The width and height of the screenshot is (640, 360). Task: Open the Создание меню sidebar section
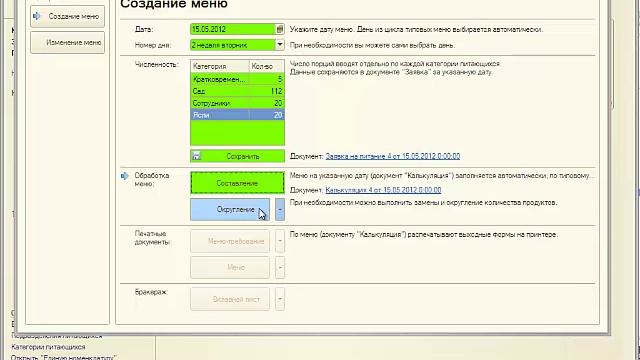[x=67, y=16]
